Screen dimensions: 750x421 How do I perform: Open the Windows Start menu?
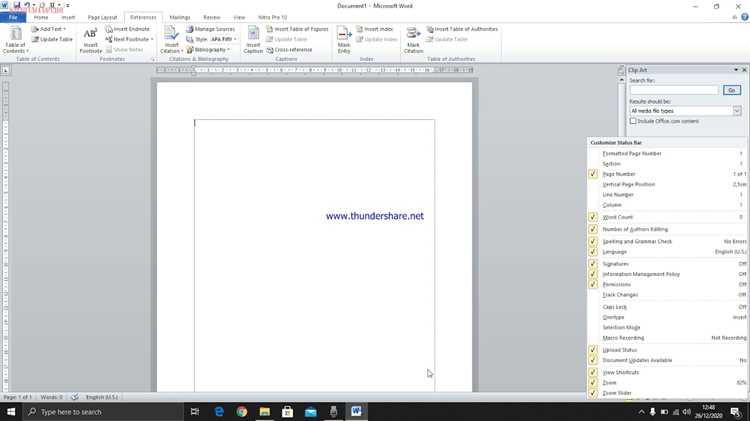(11, 411)
